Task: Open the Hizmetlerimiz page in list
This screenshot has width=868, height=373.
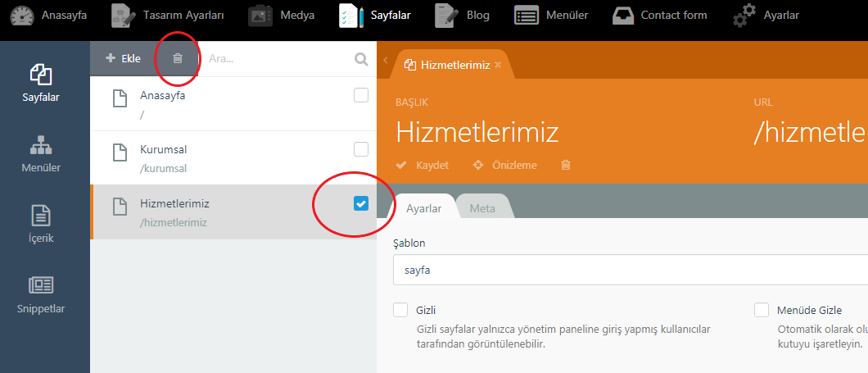Action: (233, 212)
